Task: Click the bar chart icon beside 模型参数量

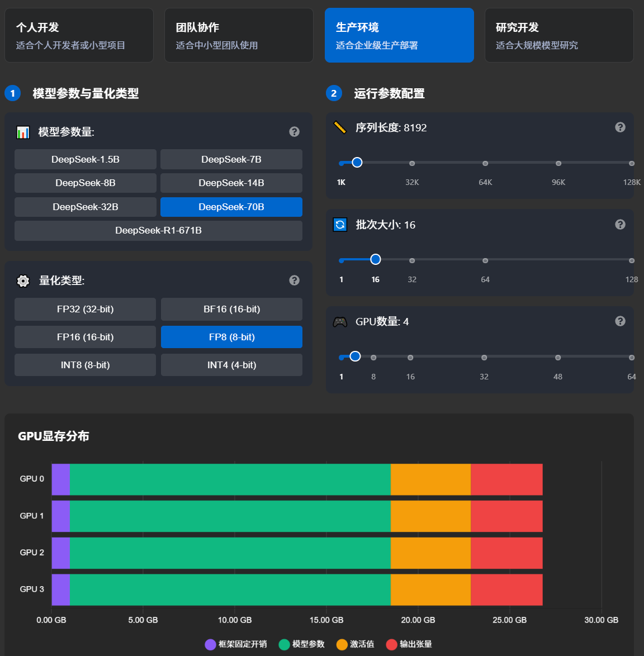Action: pos(23,132)
